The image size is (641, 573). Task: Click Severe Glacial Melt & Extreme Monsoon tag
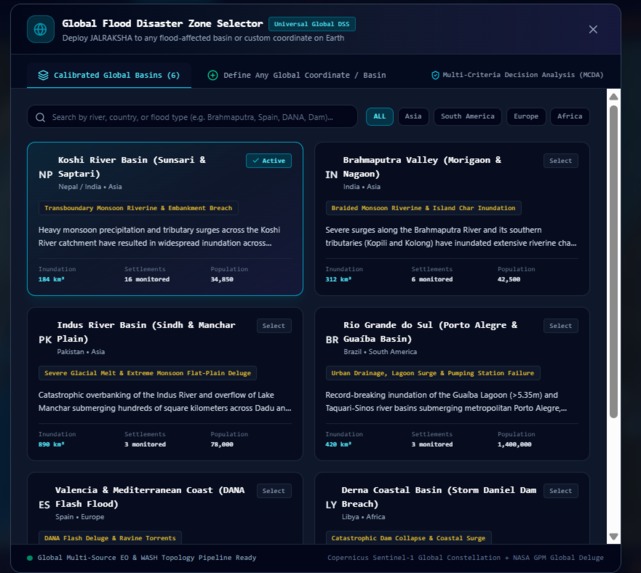coord(148,373)
